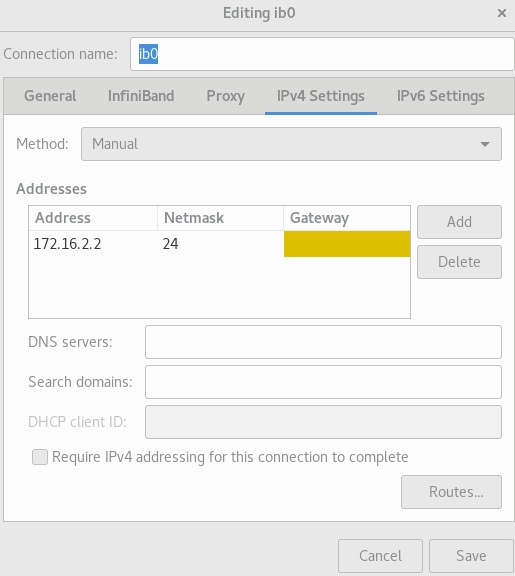
Task: Open the InfiniBand tab
Action: pyautogui.click(x=141, y=96)
